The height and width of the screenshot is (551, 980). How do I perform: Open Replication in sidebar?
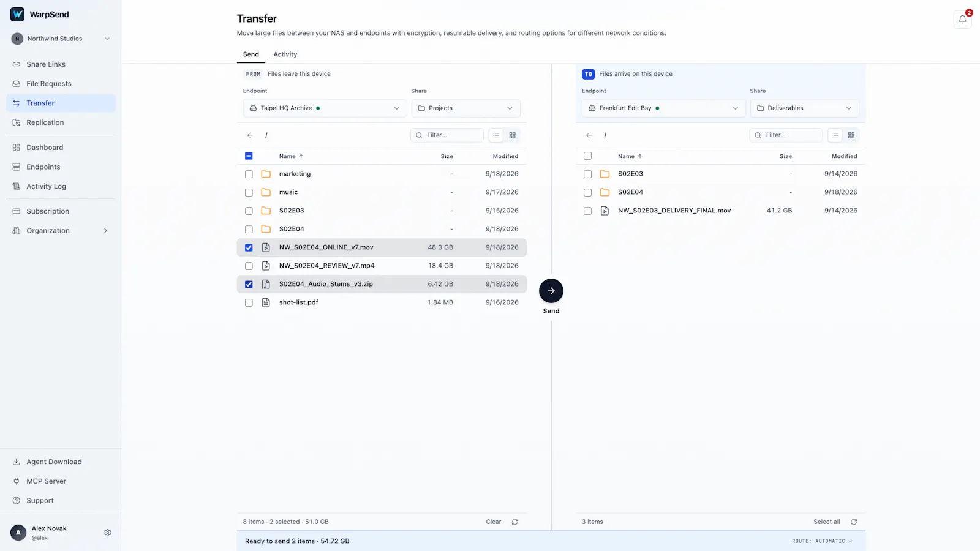(x=61, y=122)
